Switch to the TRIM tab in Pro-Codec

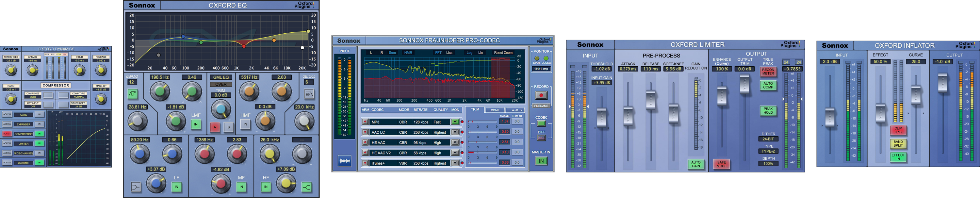point(475,110)
